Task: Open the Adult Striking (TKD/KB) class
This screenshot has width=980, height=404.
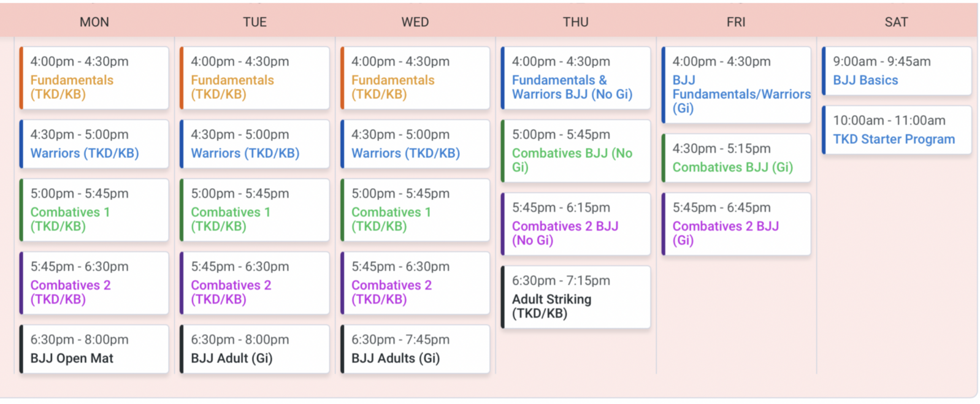Action: tap(576, 297)
